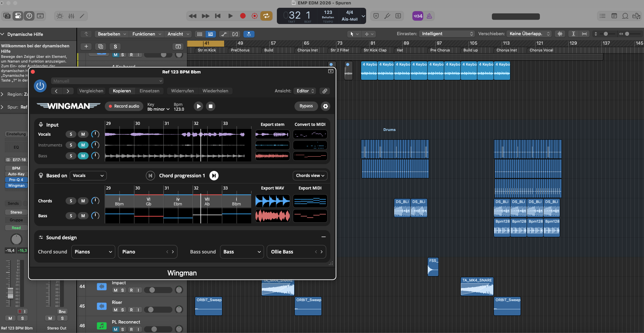
Task: Open the Einrasten Intelligent dropdown
Action: [x=447, y=34]
